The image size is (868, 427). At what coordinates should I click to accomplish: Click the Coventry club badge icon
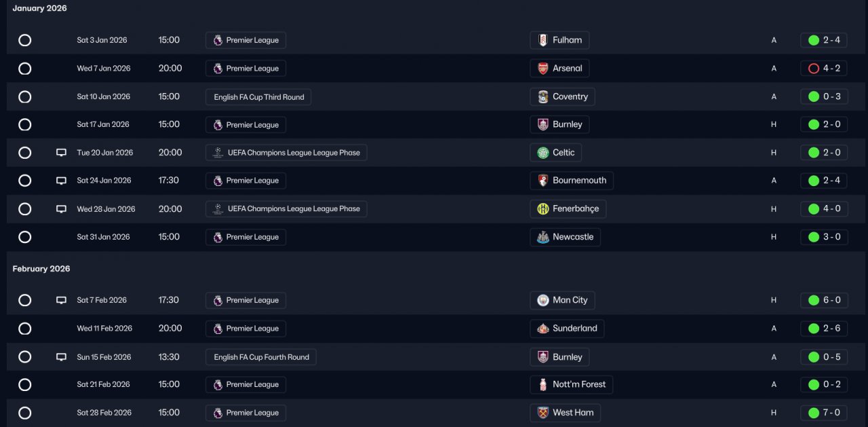[x=542, y=96]
